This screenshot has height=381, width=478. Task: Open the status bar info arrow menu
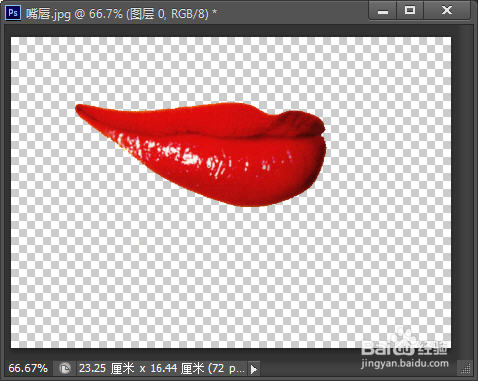(254, 369)
